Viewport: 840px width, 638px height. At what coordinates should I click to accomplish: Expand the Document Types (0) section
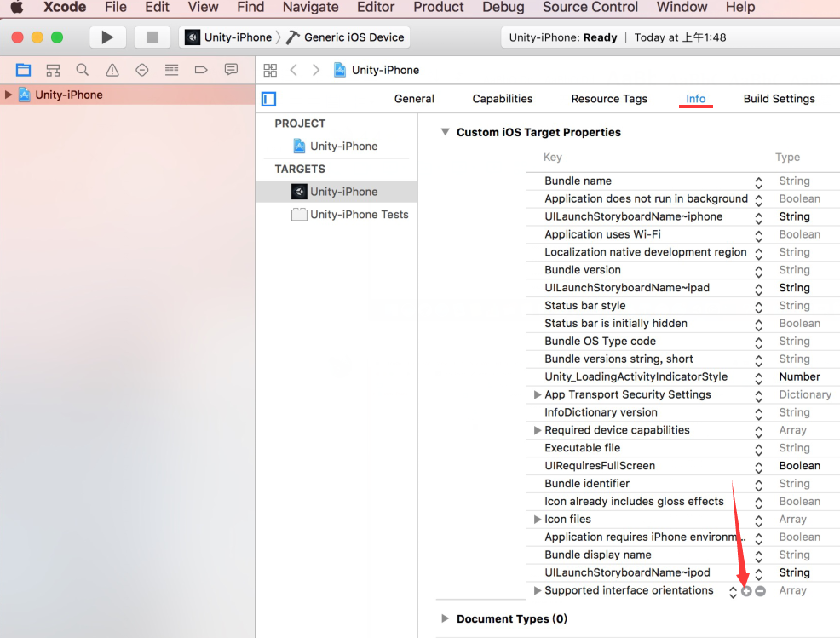(x=445, y=619)
